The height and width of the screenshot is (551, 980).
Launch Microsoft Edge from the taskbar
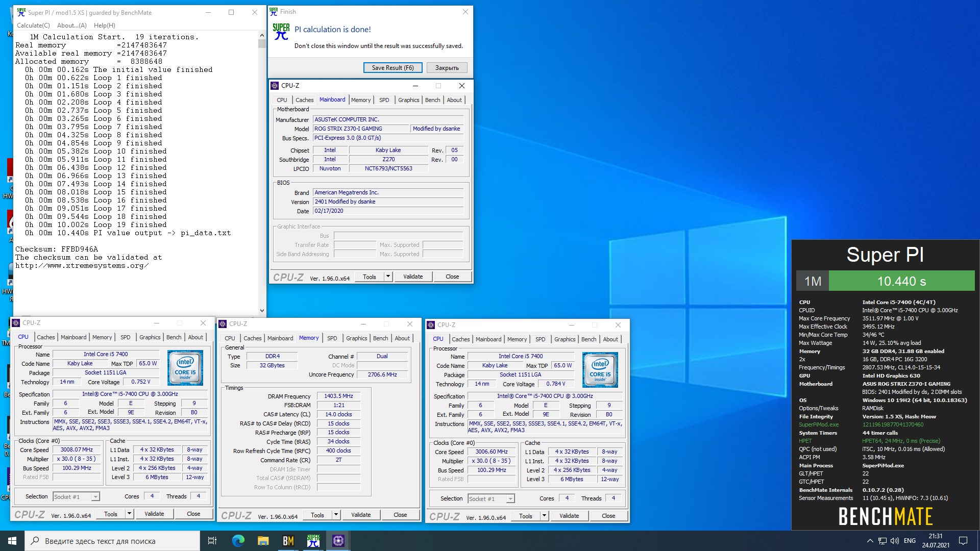(238, 541)
